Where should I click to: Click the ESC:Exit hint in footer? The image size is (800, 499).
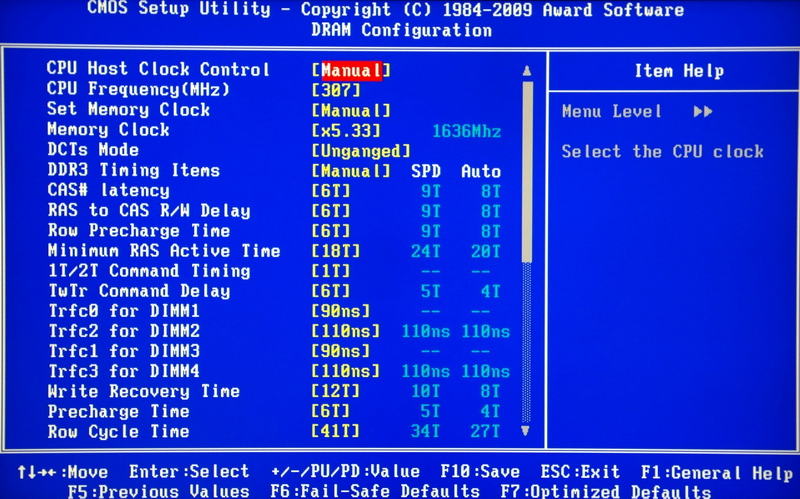point(580,471)
